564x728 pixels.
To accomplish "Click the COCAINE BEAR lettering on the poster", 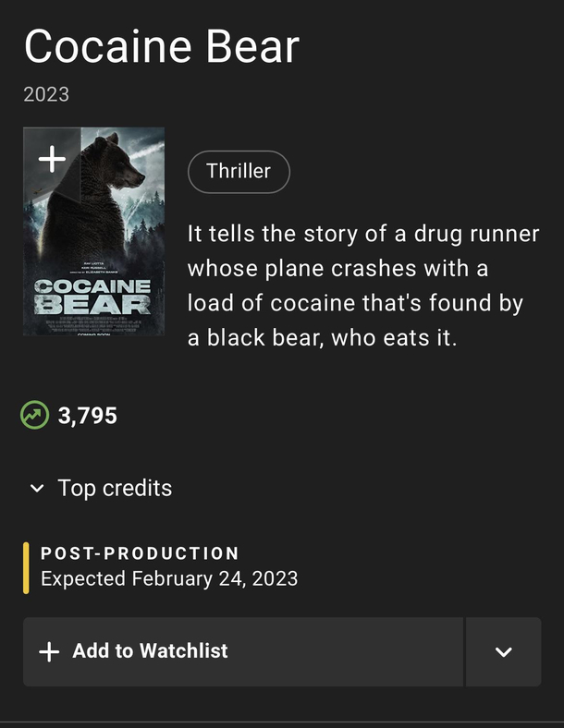I will coord(92,297).
